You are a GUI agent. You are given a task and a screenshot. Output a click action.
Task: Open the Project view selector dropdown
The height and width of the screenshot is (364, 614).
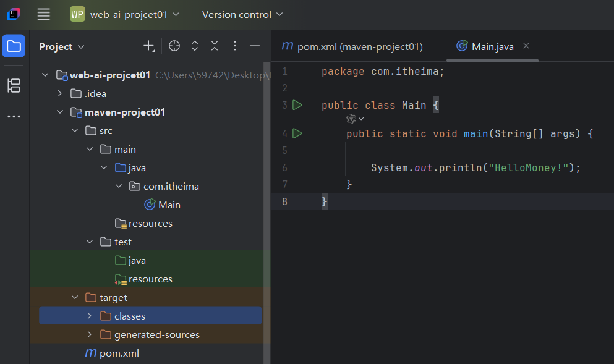click(x=61, y=46)
